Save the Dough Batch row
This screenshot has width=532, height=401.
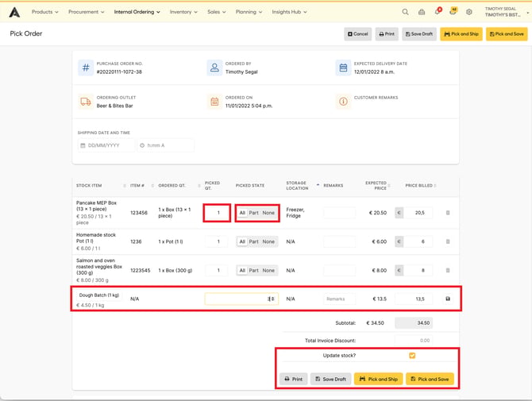[x=448, y=299]
